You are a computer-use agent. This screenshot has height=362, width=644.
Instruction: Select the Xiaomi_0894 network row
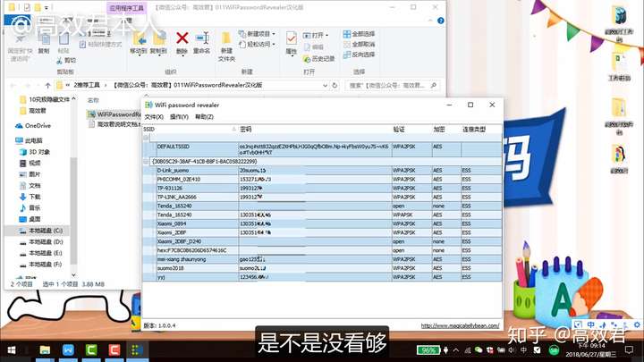click(x=322, y=223)
